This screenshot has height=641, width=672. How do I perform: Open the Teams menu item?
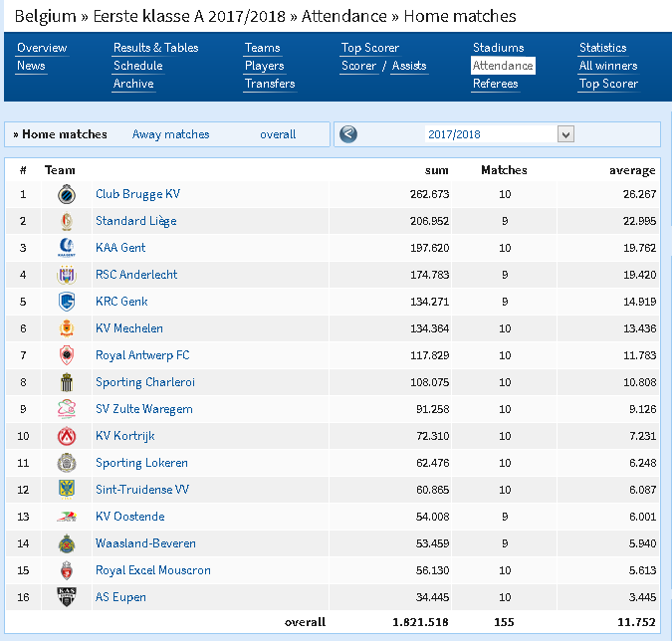262,48
